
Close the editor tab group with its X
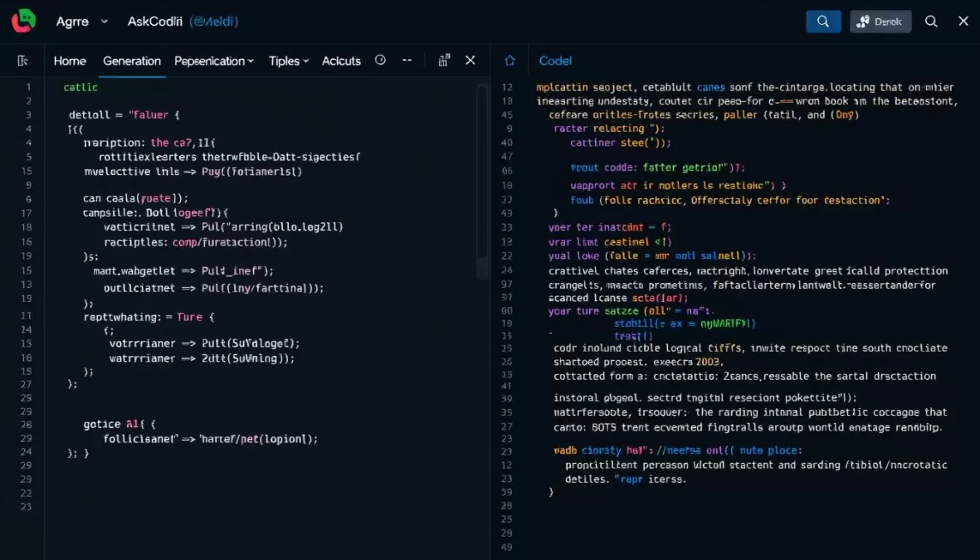click(x=470, y=60)
